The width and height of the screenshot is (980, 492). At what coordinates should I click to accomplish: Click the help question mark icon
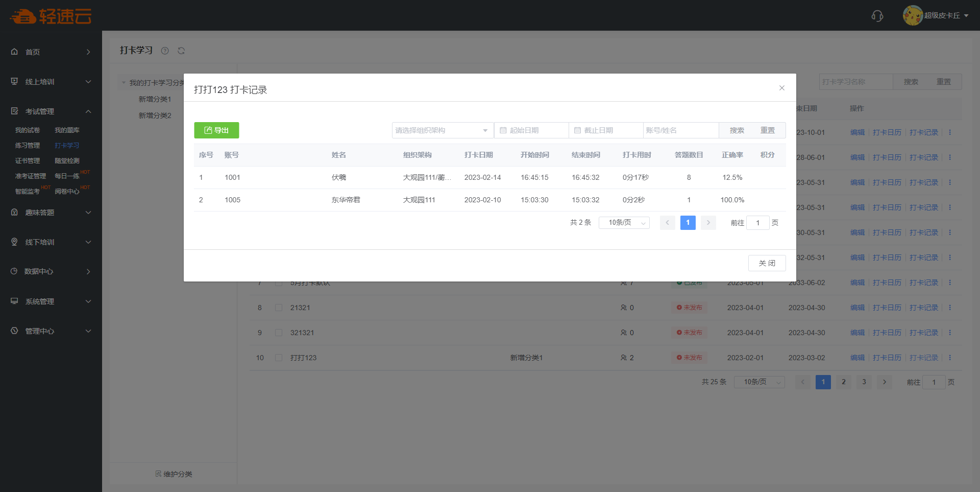(165, 51)
